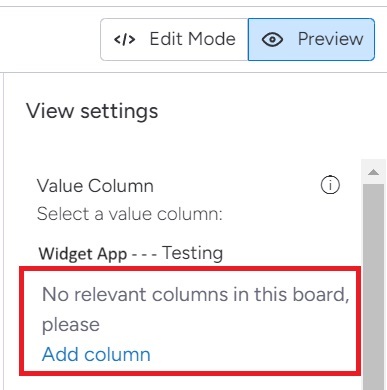Viewport: 387px width, 390px height.
Task: Click the dashes between Widget App and Testing
Action: point(144,255)
